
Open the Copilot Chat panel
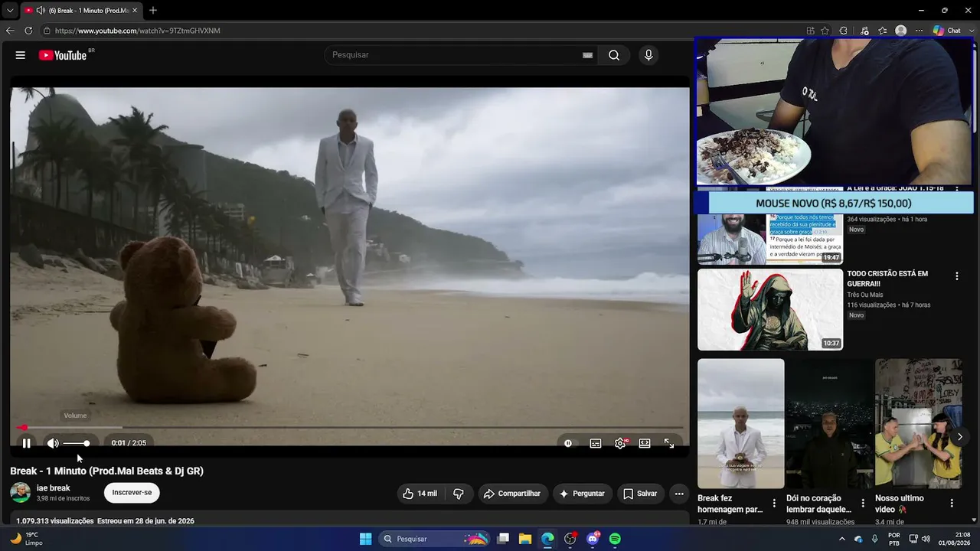947,31
